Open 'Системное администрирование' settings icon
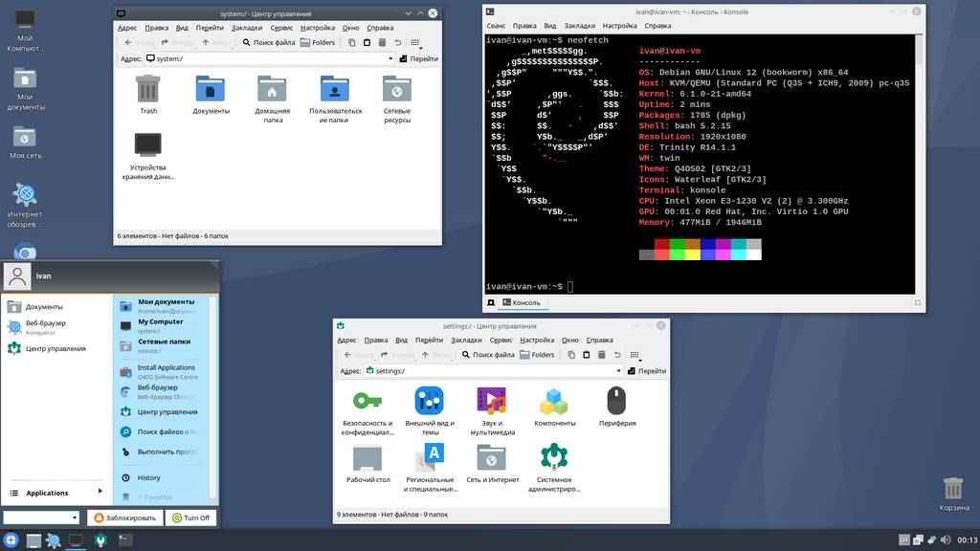The width and height of the screenshot is (980, 551). (x=554, y=458)
